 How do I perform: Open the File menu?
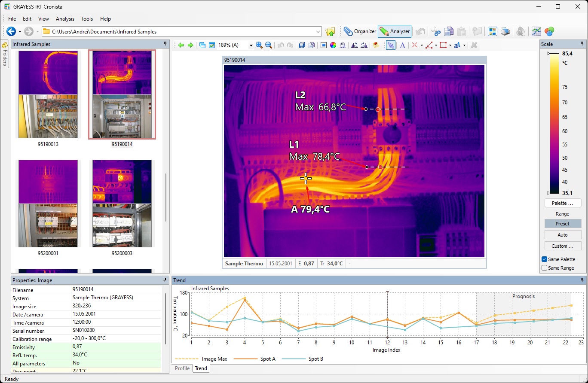pyautogui.click(x=12, y=19)
